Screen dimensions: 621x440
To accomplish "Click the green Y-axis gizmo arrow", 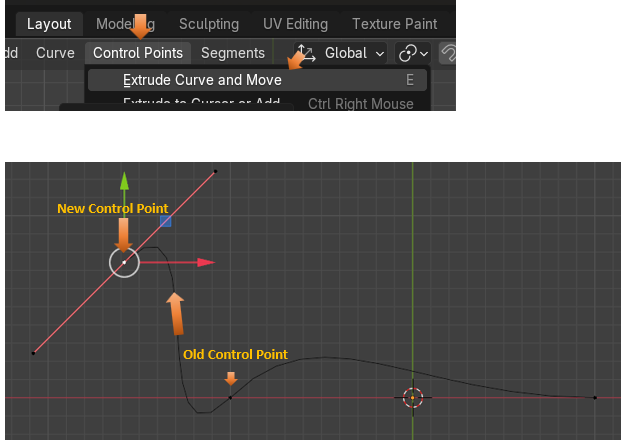I will [124, 180].
